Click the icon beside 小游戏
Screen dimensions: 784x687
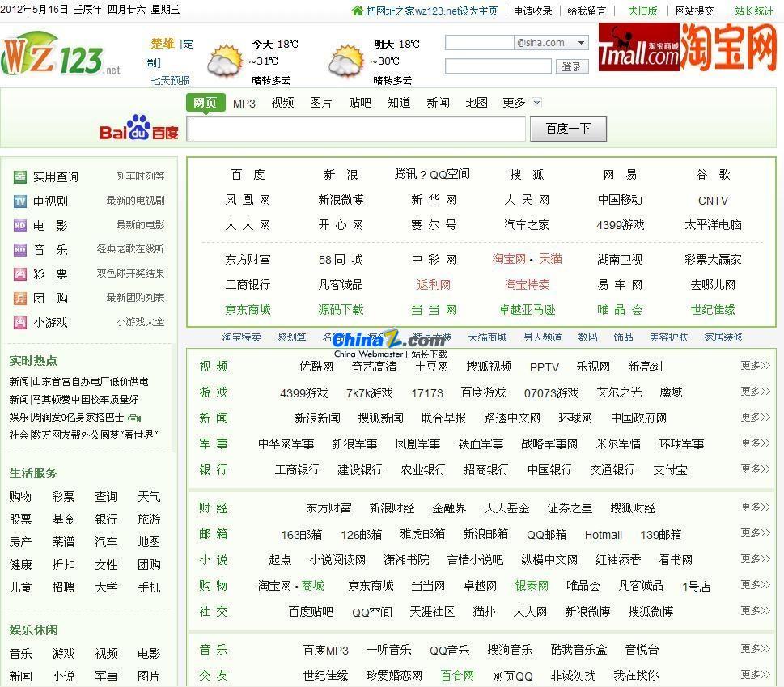pyautogui.click(x=20, y=323)
